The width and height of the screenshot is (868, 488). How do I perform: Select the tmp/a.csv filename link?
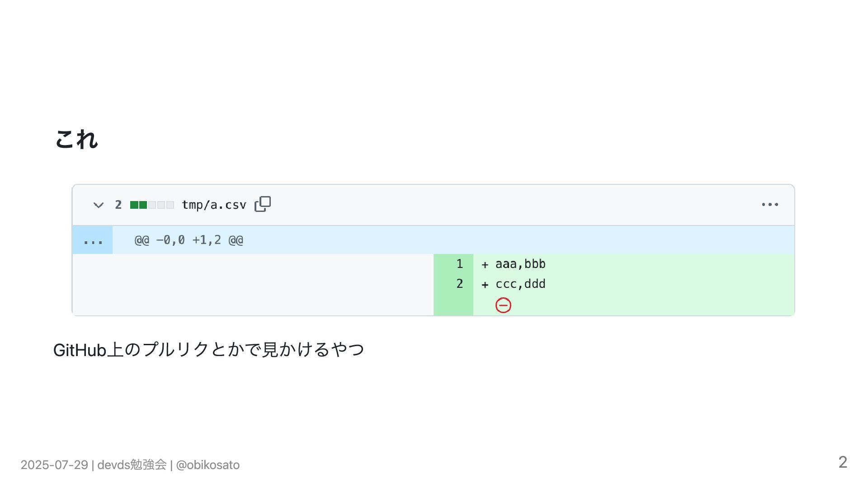coord(214,205)
